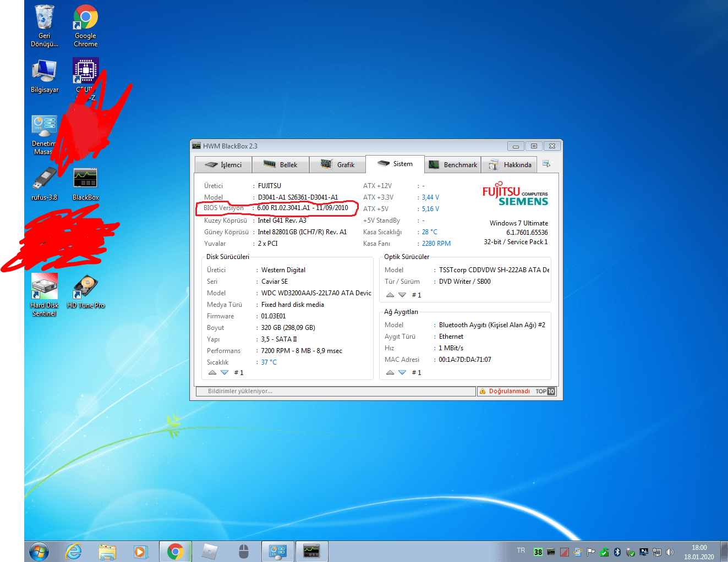The height and width of the screenshot is (562, 728).
Task: Launch Internet Explorer from the taskbar
Action: (x=73, y=551)
